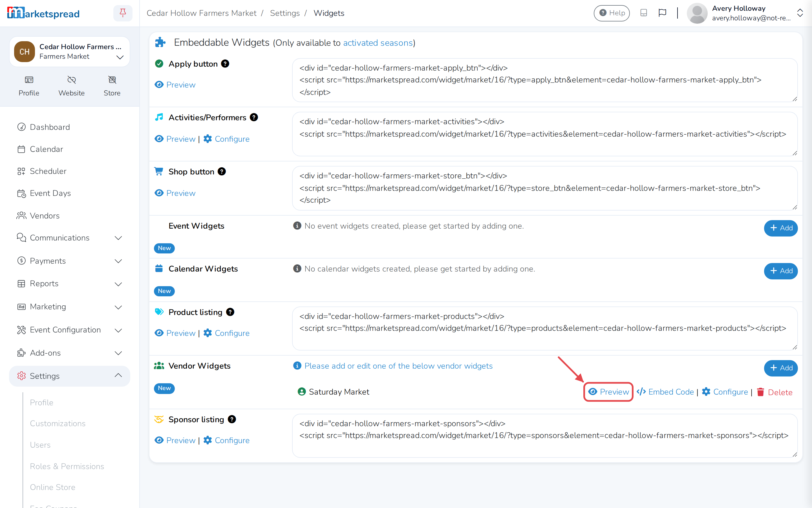Open Customizations under Settings
This screenshot has height=508, width=812.
click(58, 423)
